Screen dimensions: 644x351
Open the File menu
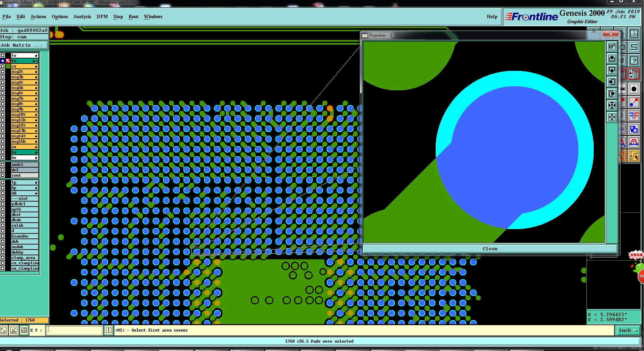(x=7, y=16)
